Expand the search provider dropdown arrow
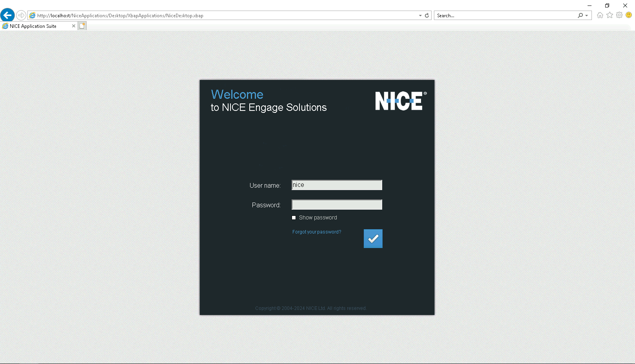 [x=586, y=16]
